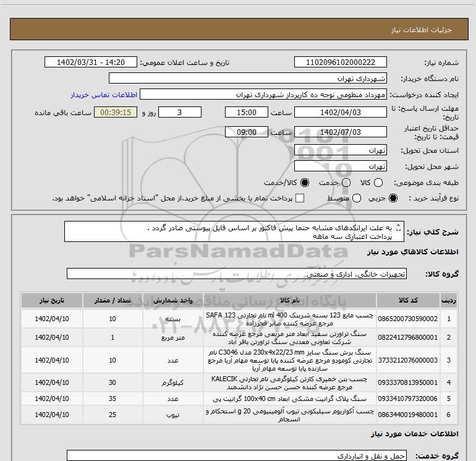Click the جزئیات اطلاعات نیاز header bar
The width and height of the screenshot is (476, 461).
click(239, 29)
